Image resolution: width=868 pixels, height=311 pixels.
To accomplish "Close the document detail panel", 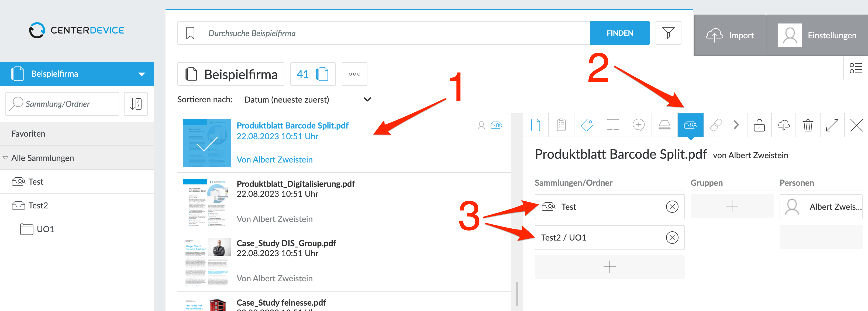I will (857, 125).
